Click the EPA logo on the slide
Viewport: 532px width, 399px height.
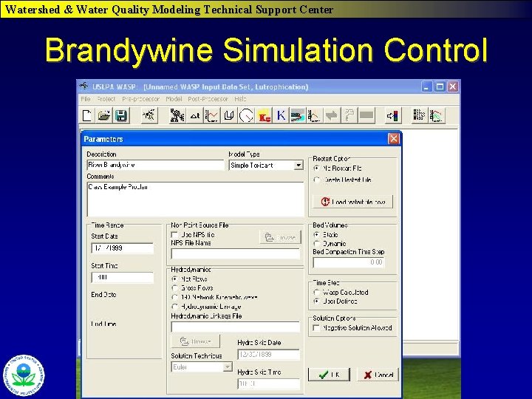tap(24, 375)
